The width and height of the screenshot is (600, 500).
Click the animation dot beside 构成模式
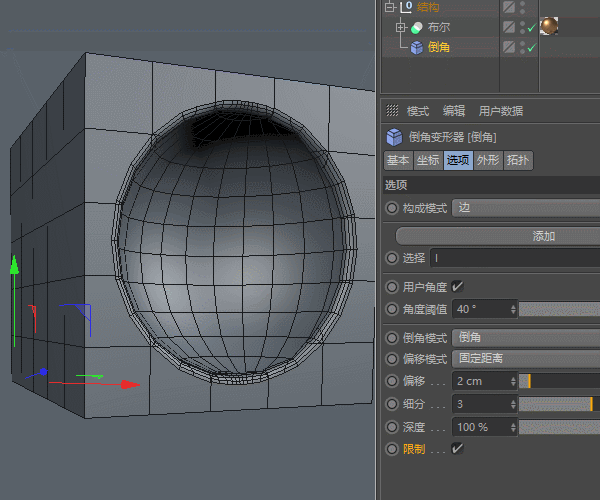(x=392, y=208)
